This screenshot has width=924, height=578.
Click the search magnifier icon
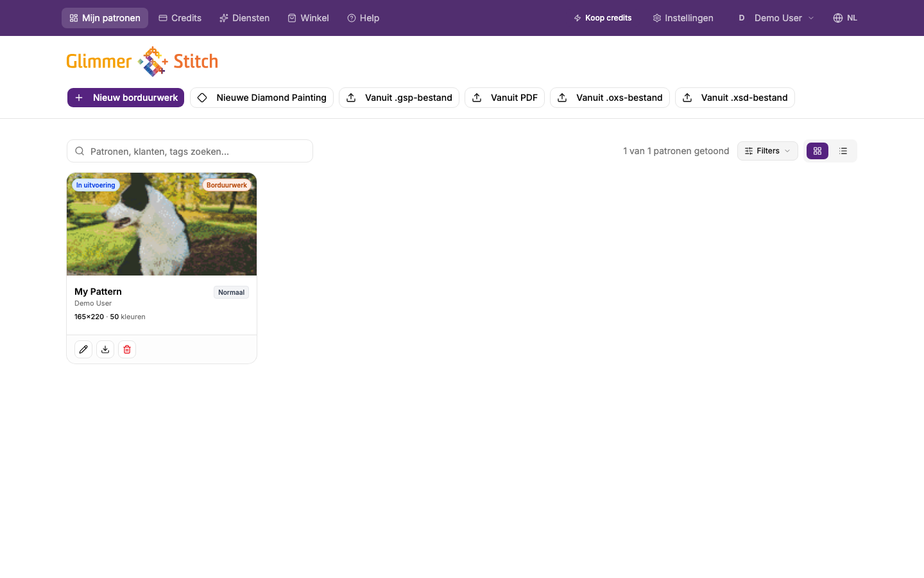(80, 151)
